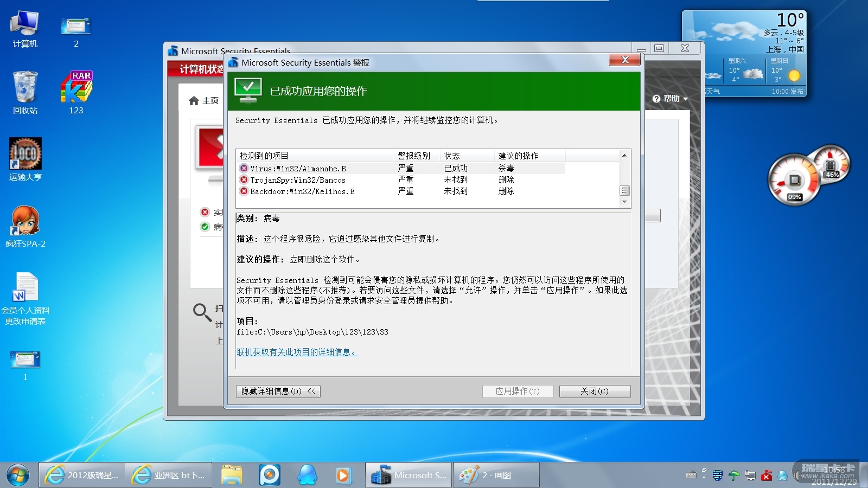Screen dimensions: 868x488
Task: Show hidden input options tray arrow
Action: (x=704, y=478)
